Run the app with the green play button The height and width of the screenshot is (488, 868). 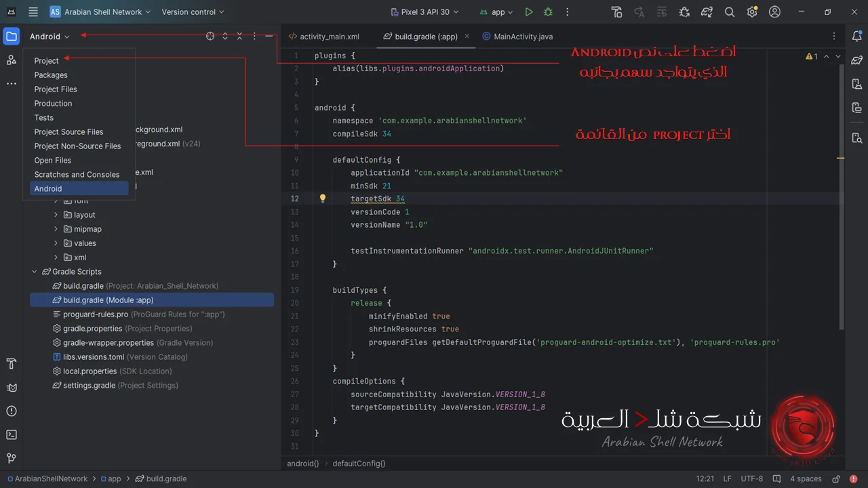click(x=529, y=12)
